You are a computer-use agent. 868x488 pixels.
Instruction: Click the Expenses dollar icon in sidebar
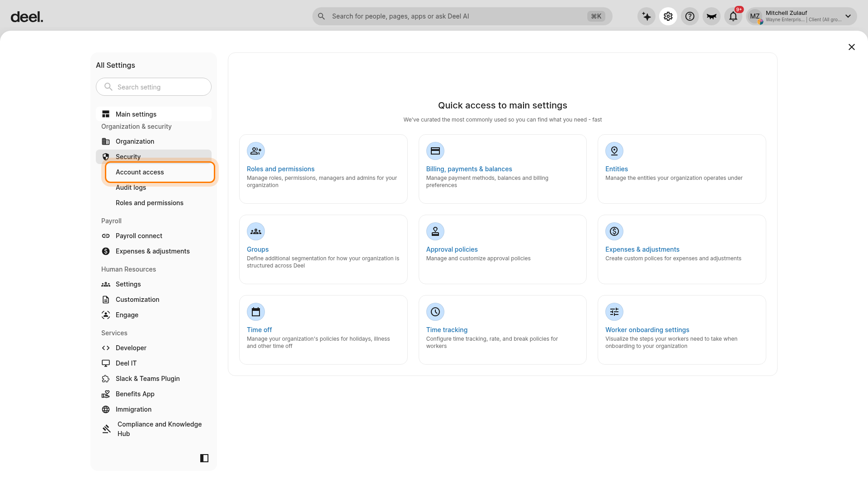(x=106, y=251)
